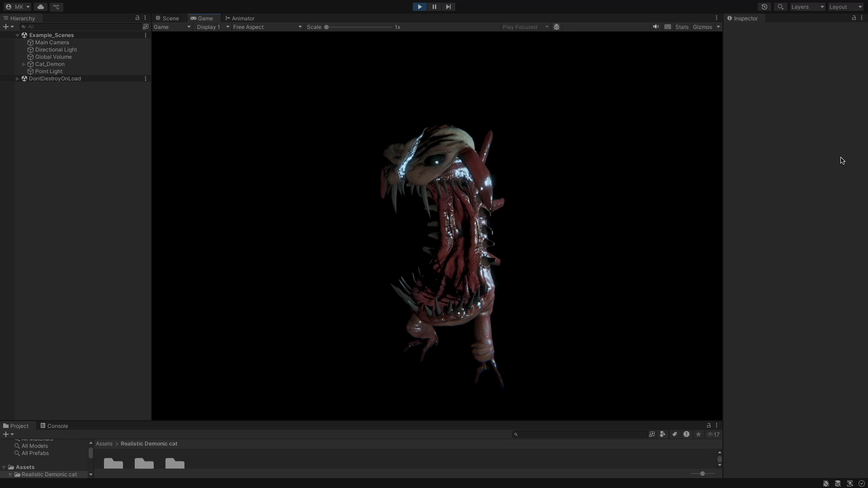Click the auto-generate lighting icon in status bar
Viewport: 868px width, 488px height.
click(x=850, y=483)
